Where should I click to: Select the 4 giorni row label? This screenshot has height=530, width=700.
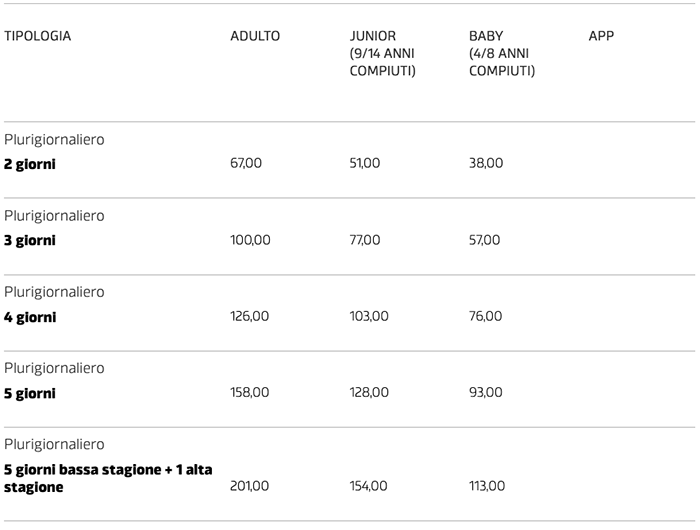coord(30,316)
